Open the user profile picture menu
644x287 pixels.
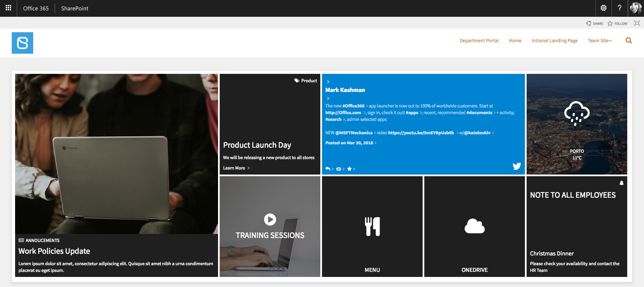[636, 8]
